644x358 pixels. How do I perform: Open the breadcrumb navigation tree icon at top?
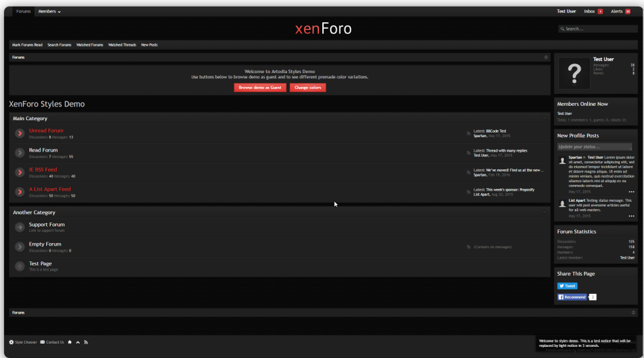(545, 57)
